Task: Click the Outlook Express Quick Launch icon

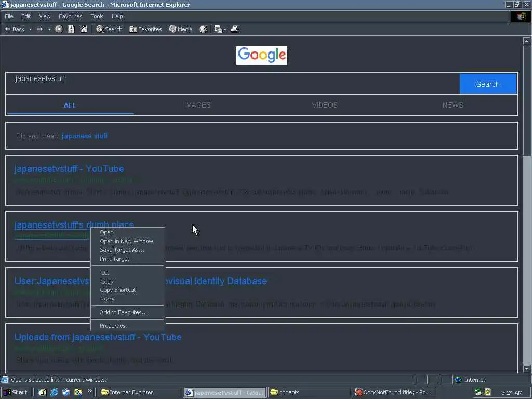Action: tap(66, 392)
